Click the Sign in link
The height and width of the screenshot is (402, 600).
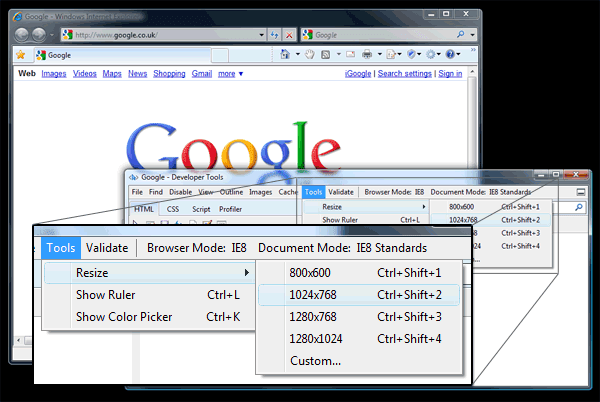(x=450, y=73)
